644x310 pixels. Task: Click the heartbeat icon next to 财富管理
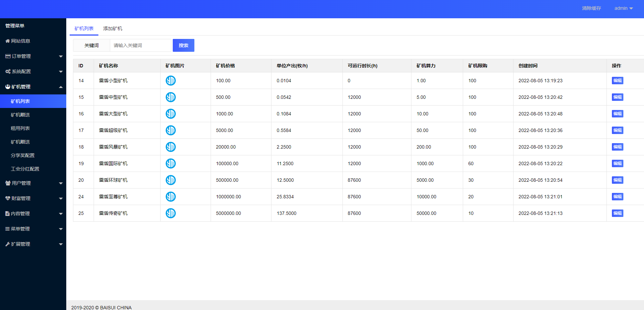coord(7,198)
